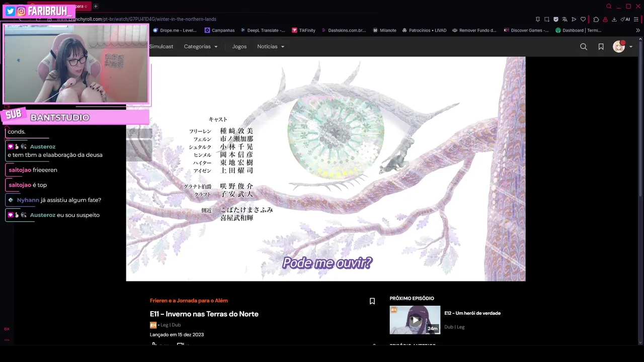Click the Drope.me bookmark
644x362 pixels.
[175, 30]
